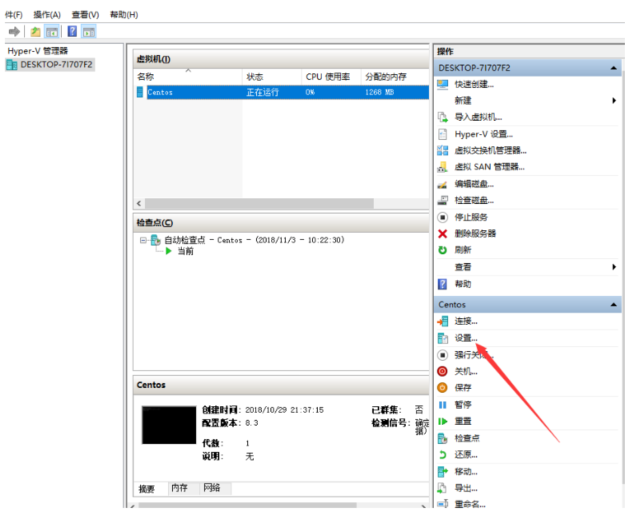Collapse 自动检查点 tree node

[143, 240]
